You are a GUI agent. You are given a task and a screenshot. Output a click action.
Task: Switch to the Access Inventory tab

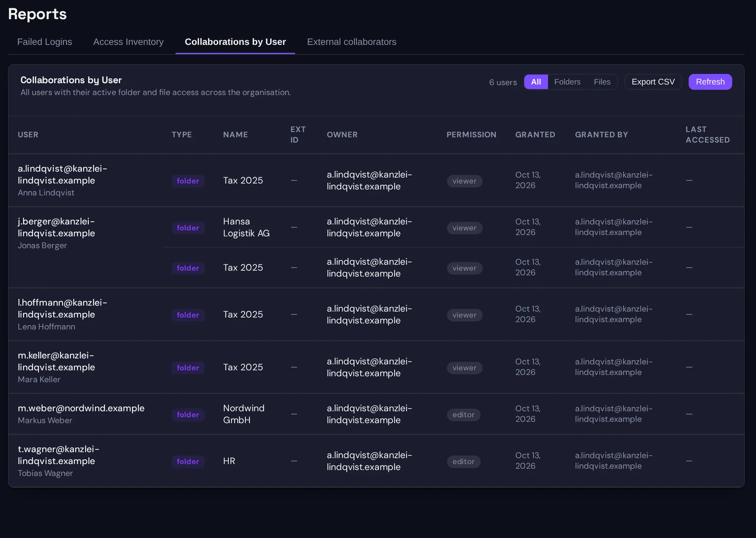(128, 42)
